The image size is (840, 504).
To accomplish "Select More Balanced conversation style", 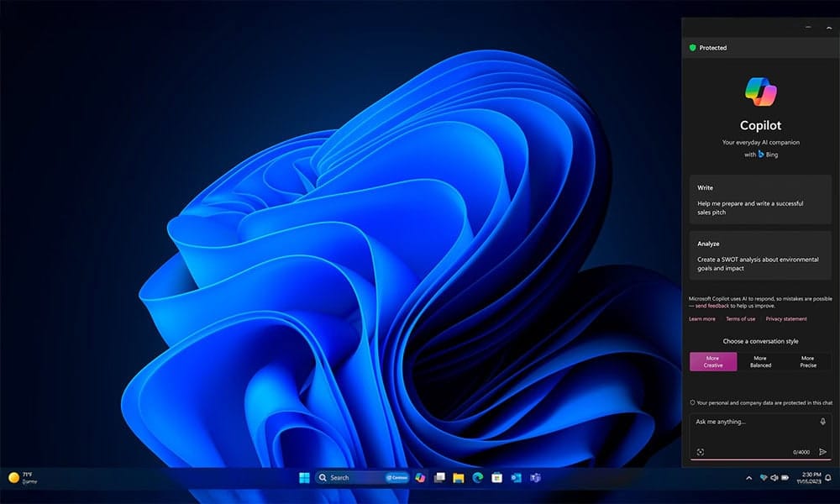I will (760, 361).
